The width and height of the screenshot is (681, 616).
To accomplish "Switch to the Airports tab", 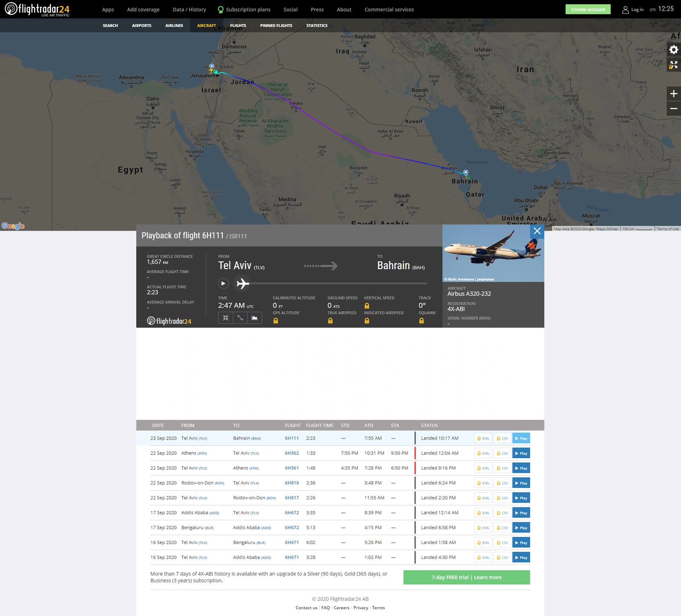I will pos(142,26).
